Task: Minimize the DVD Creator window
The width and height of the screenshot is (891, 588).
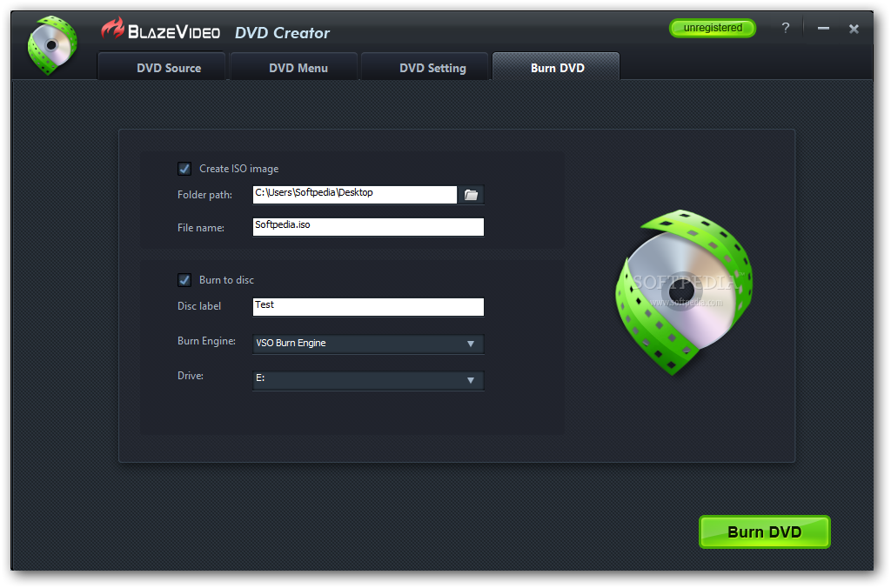Action: click(823, 29)
